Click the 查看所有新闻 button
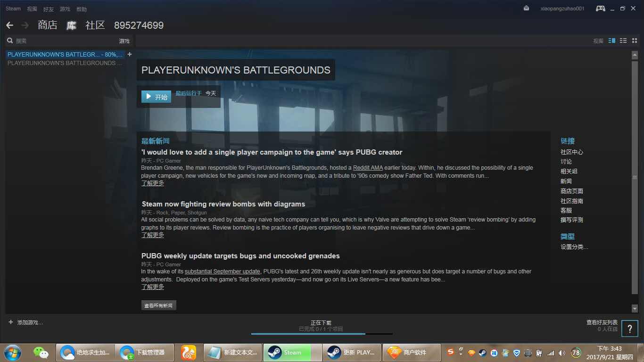Screen dimensions: 644x362 pos(158,305)
